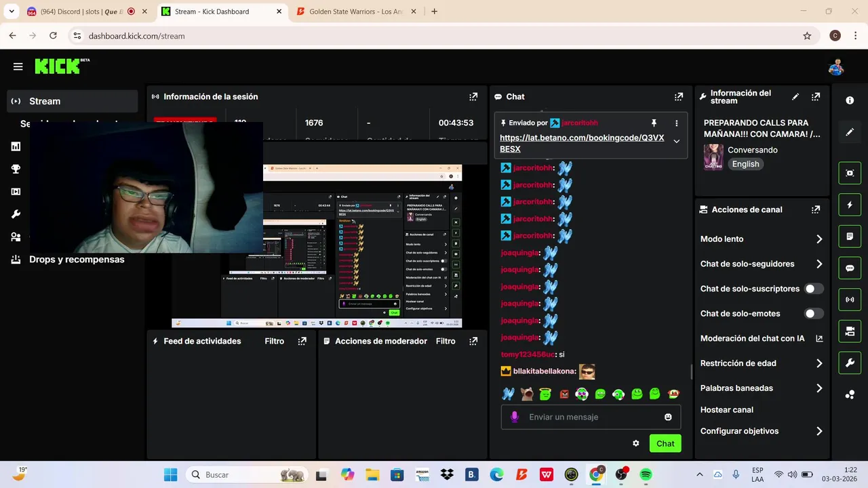The height and width of the screenshot is (488, 868).
Task: Expand Configurar objetivos options
Action: (x=819, y=431)
